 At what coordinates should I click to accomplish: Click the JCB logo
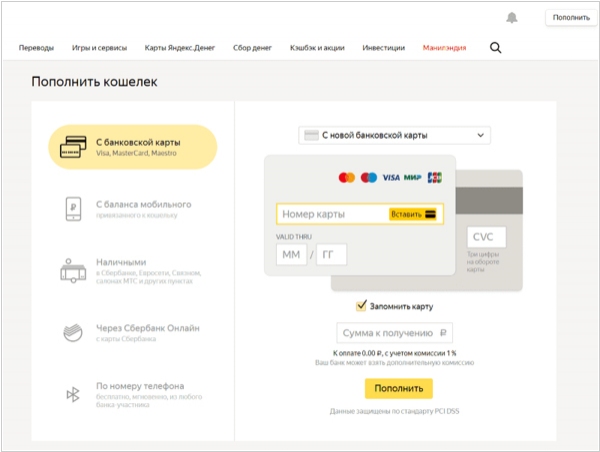click(x=435, y=178)
